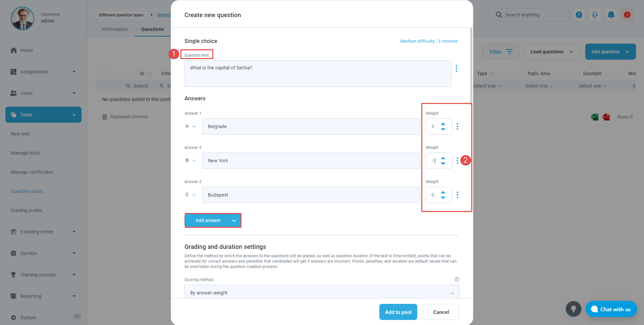Viewport: 644px width, 325px height.
Task: Click the Add to pool button
Action: (x=398, y=312)
